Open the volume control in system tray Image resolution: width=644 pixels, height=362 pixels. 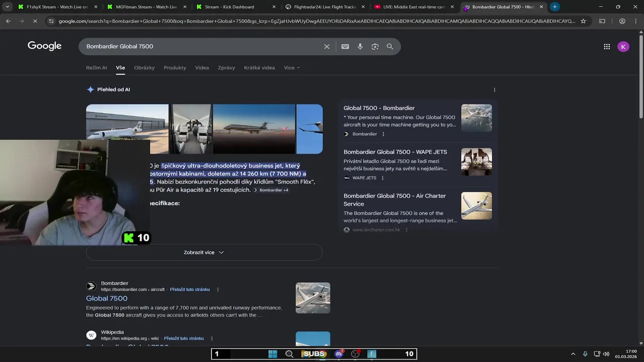point(606,354)
